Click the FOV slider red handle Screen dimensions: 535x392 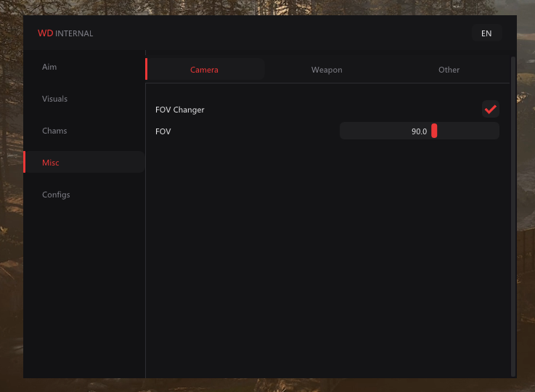pyautogui.click(x=434, y=131)
